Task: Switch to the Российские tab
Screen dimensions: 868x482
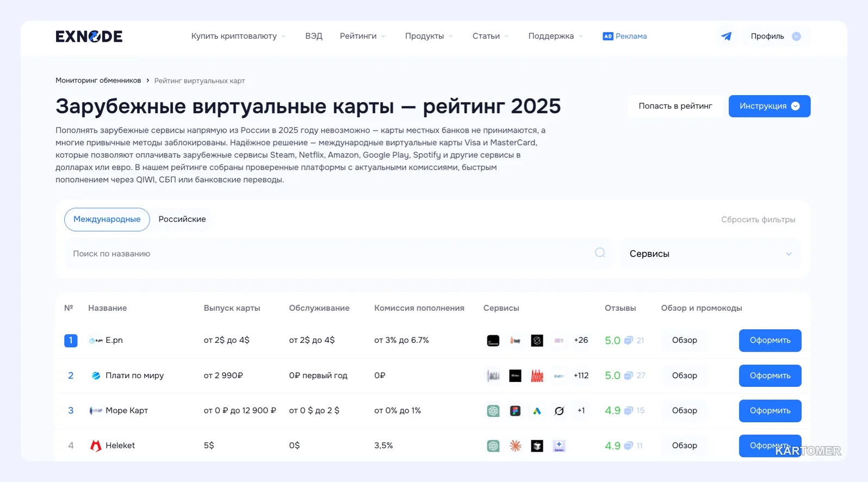Action: 182,220
